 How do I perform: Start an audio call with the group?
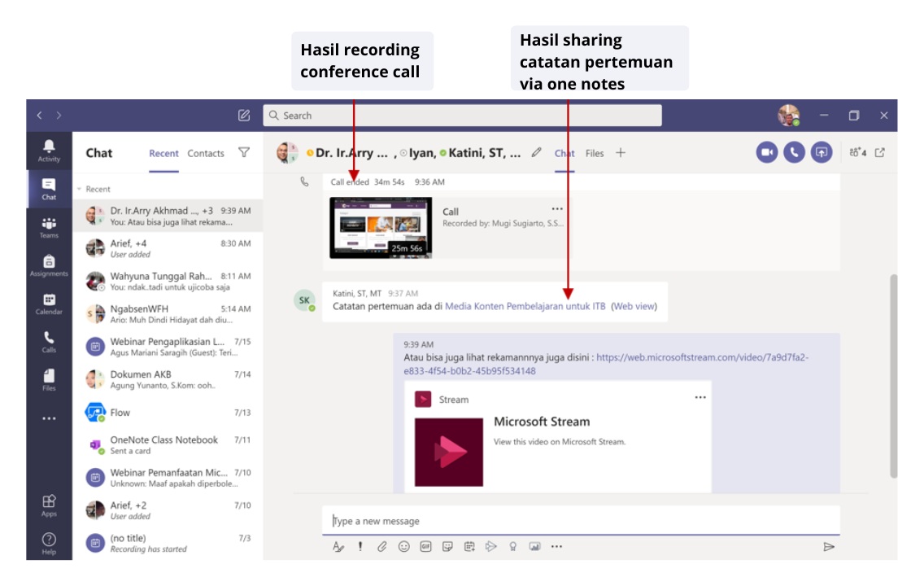point(794,152)
